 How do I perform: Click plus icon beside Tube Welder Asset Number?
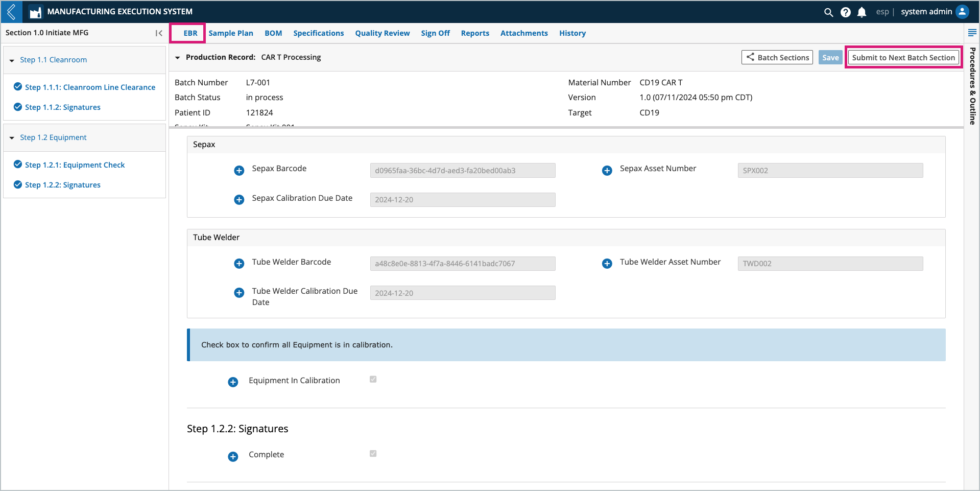607,264
